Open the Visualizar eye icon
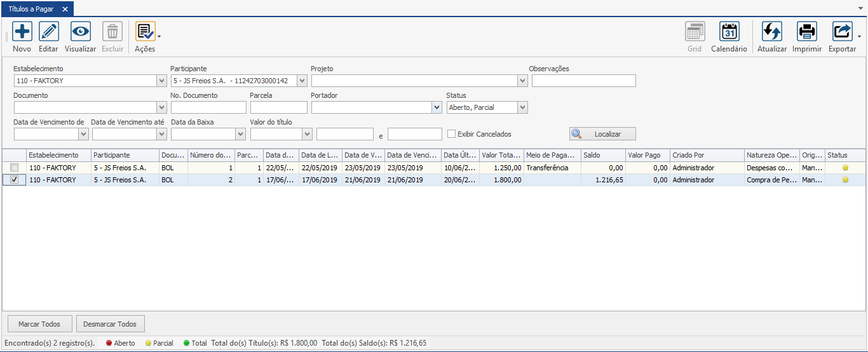The image size is (868, 352). pyautogui.click(x=80, y=31)
